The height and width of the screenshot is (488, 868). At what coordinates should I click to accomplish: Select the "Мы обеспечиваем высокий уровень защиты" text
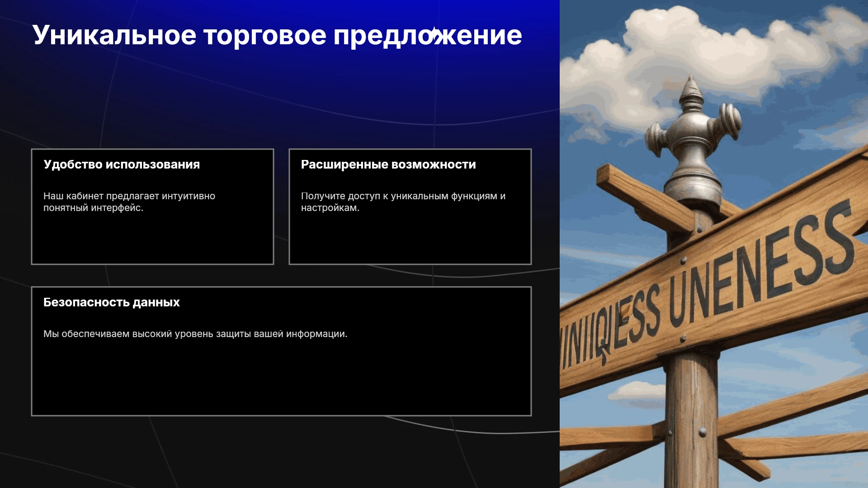pos(195,334)
